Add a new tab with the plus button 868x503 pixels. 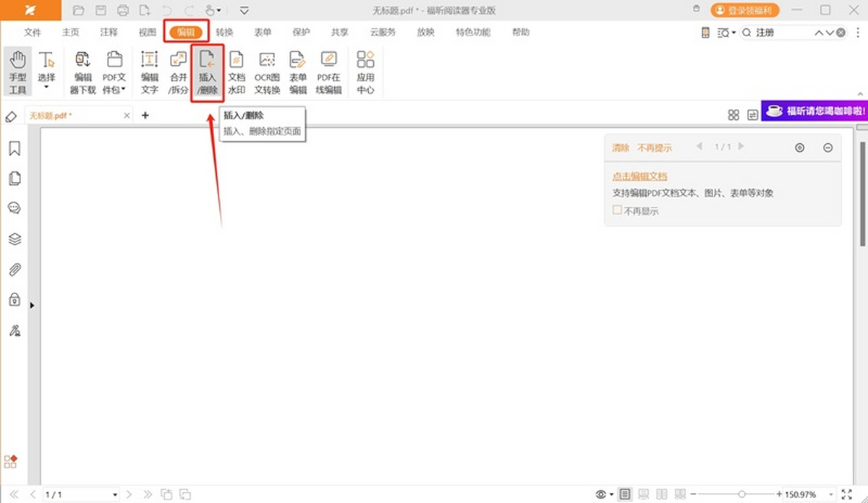(145, 116)
